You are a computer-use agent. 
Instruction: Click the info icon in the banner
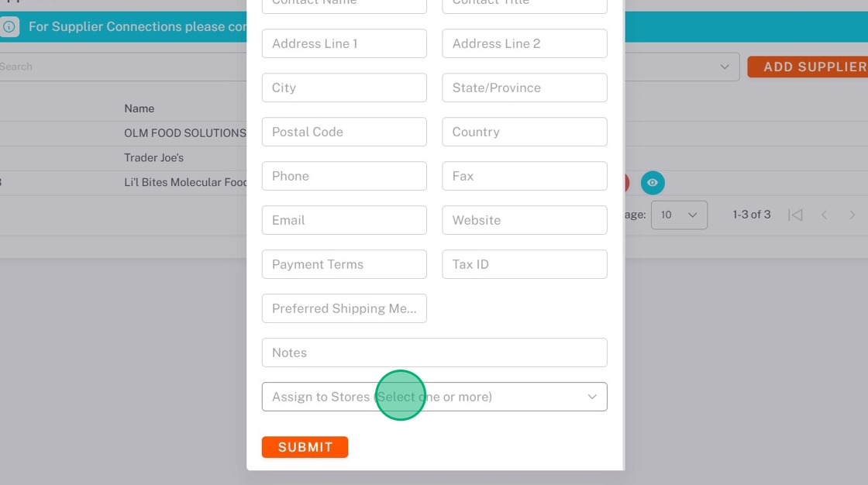click(9, 26)
